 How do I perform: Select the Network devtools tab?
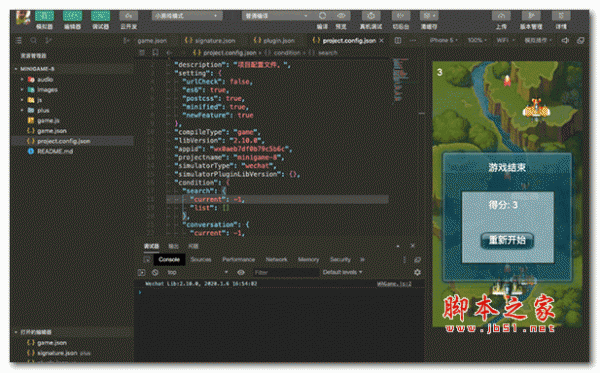276,259
